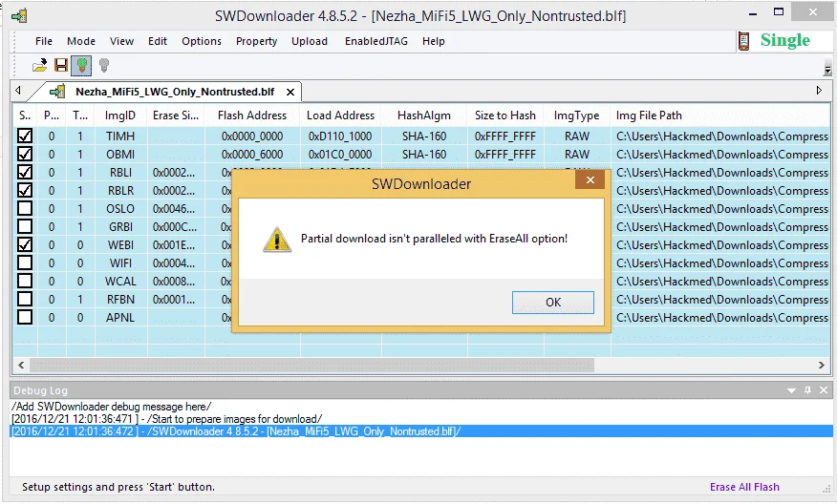Click the table scrollbar left arrow
This screenshot has height=504, width=837.
click(21, 365)
